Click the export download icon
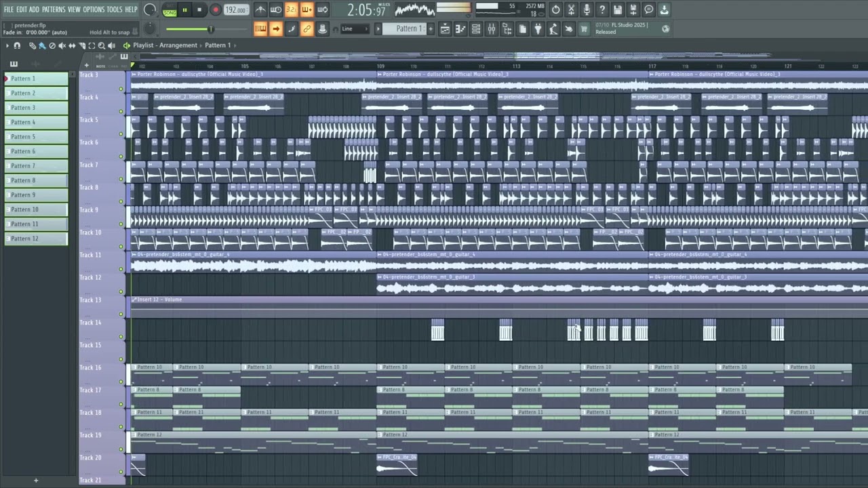This screenshot has width=868, height=488. pyautogui.click(x=664, y=9)
